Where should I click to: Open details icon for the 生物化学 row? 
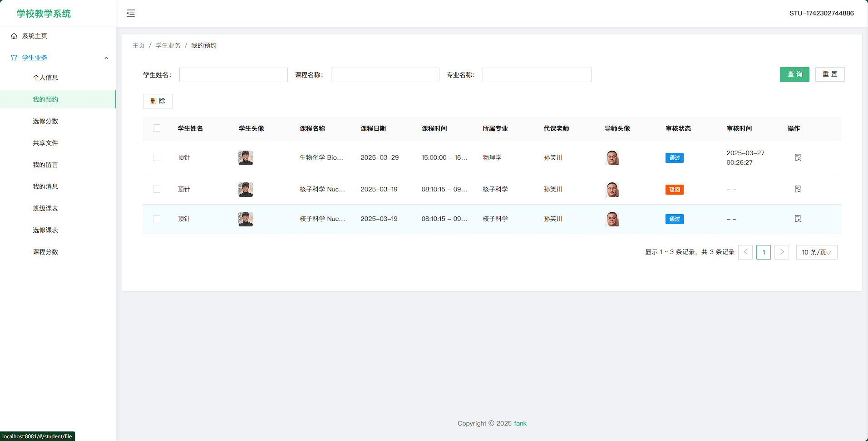[798, 157]
